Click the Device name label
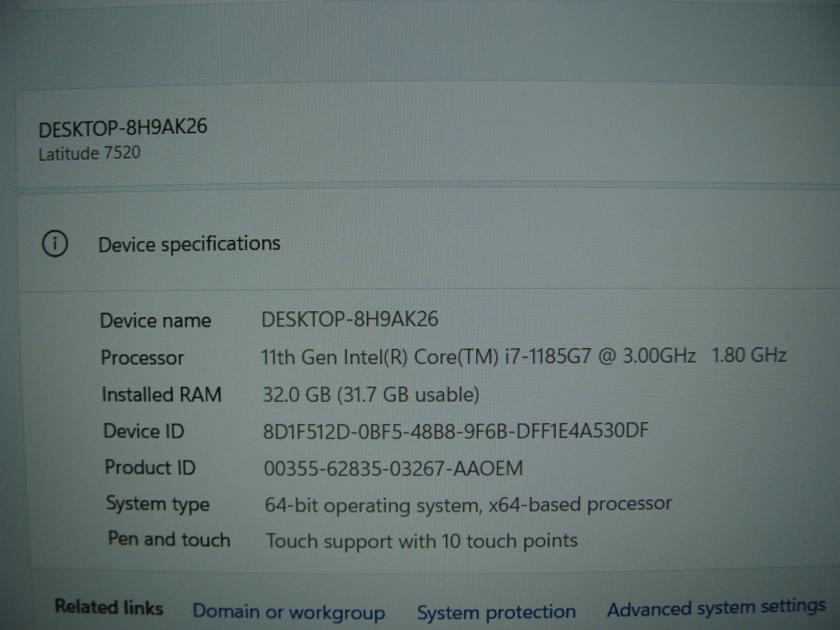The width and height of the screenshot is (840, 630). 155,320
